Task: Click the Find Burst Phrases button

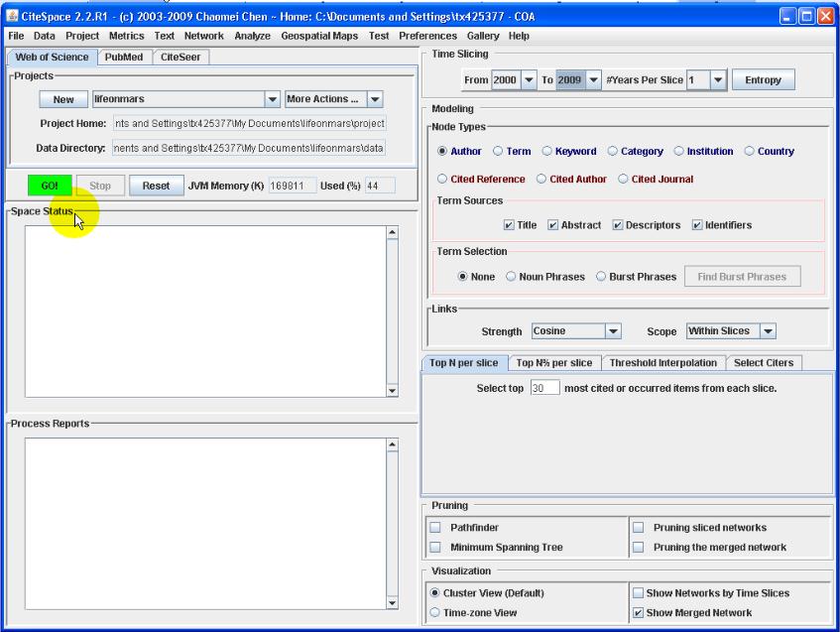Action: point(742,277)
